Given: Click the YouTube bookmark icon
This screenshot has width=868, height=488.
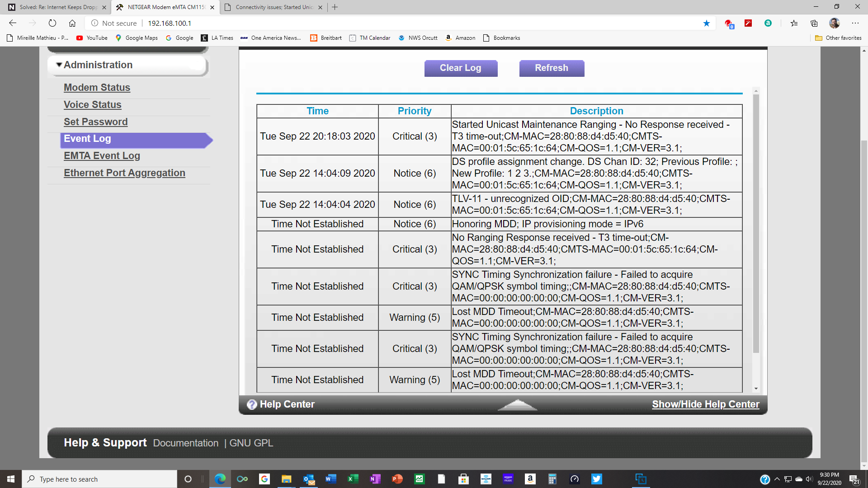Looking at the screenshot, I should point(80,38).
